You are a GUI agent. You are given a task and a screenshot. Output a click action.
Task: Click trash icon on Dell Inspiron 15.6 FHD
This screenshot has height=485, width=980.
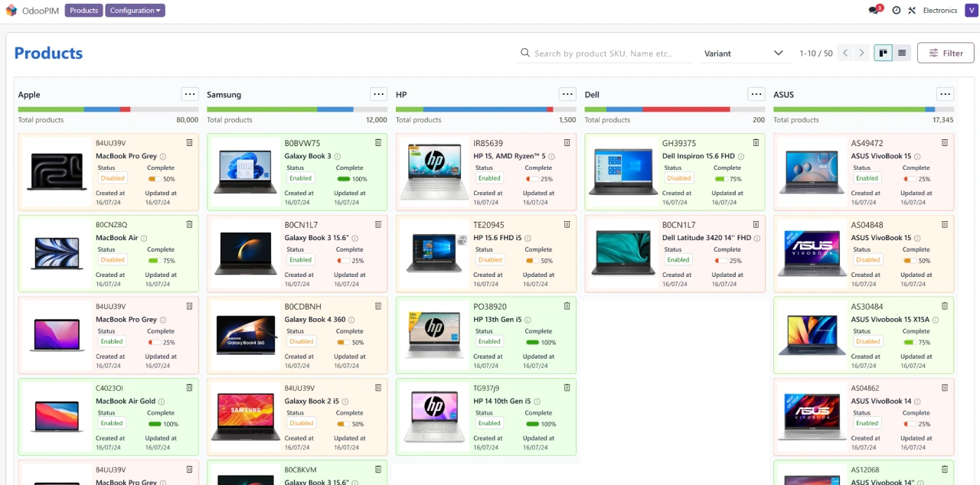756,143
